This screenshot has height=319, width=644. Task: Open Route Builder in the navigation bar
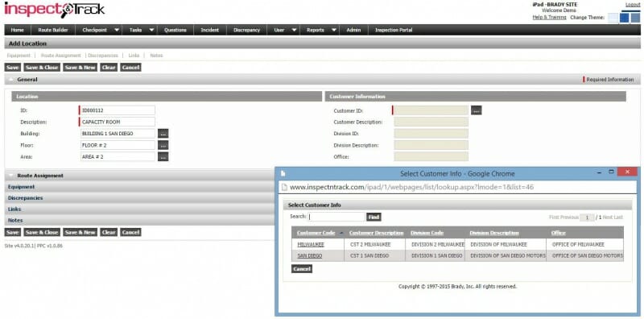(x=53, y=30)
